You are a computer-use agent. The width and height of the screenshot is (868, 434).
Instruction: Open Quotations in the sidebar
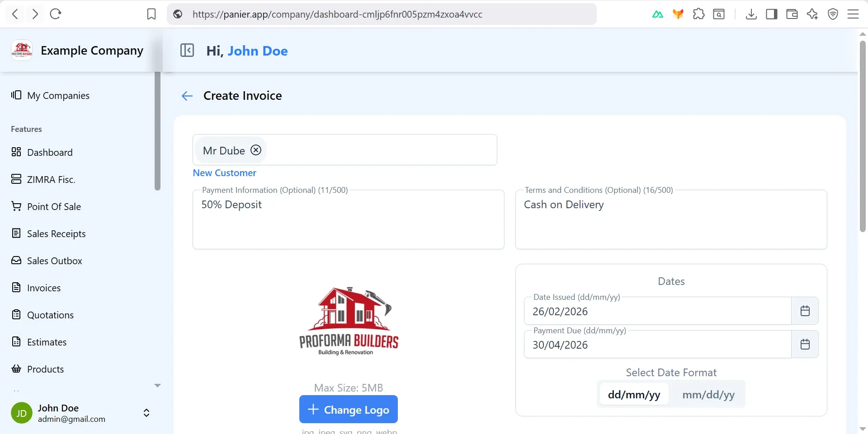coord(42,315)
